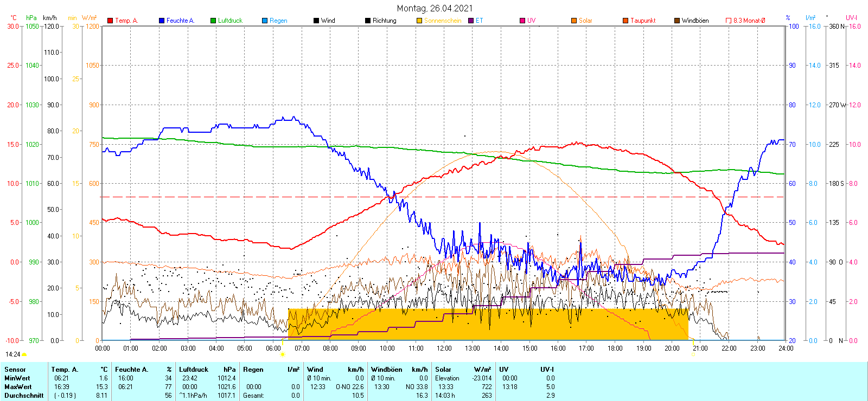Click the yellow sunrise marker below the time axis
The width and height of the screenshot is (868, 401).
(x=282, y=354)
